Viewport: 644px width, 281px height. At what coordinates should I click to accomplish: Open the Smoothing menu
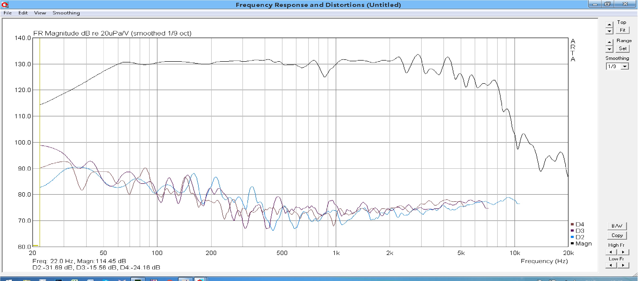tap(66, 13)
